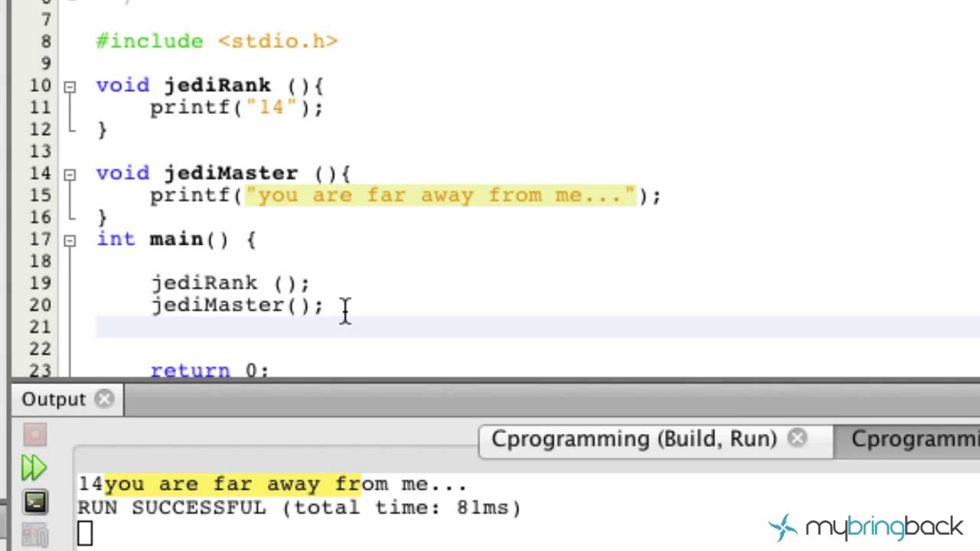Viewport: 980px width, 551px height.
Task: Collapse the main function fold
Action: [x=70, y=240]
